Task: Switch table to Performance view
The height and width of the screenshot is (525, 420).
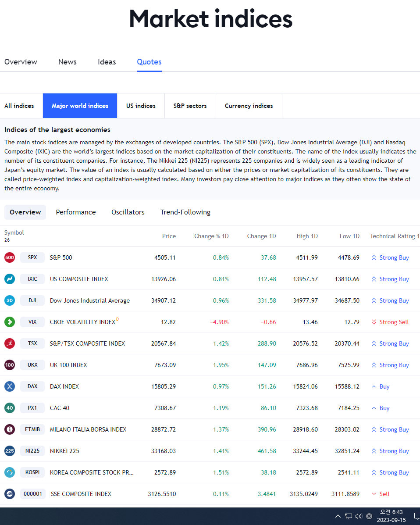Action: [x=76, y=212]
